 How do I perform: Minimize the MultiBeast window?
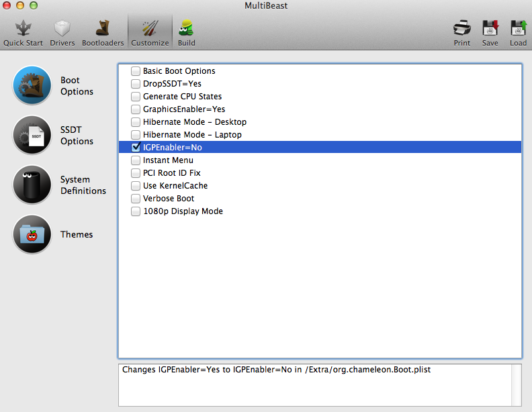[20, 5]
